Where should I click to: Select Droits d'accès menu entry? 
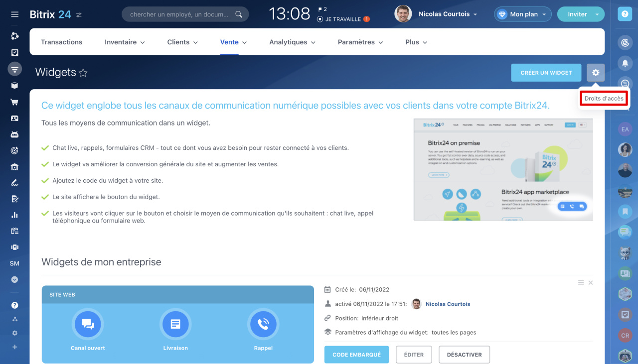[604, 99]
